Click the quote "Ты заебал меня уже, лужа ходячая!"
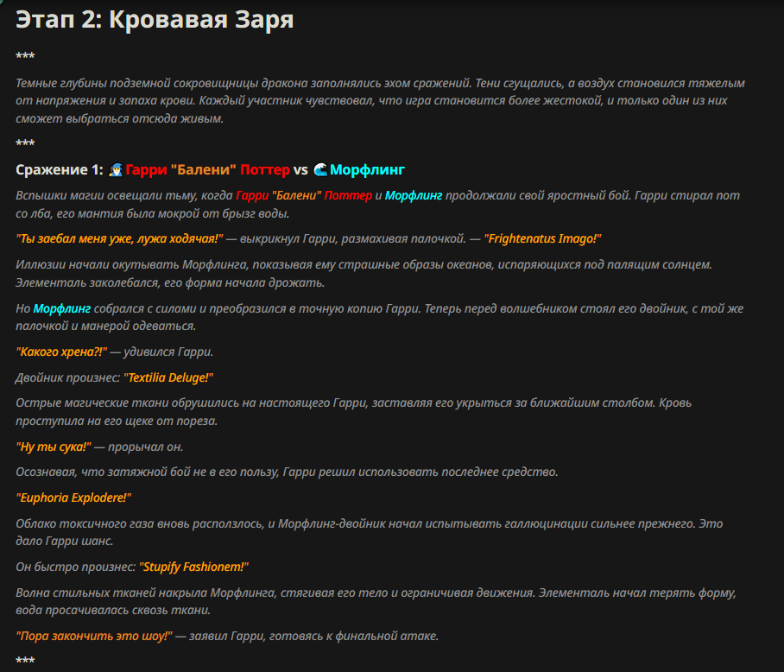784x672 pixels. (x=119, y=239)
